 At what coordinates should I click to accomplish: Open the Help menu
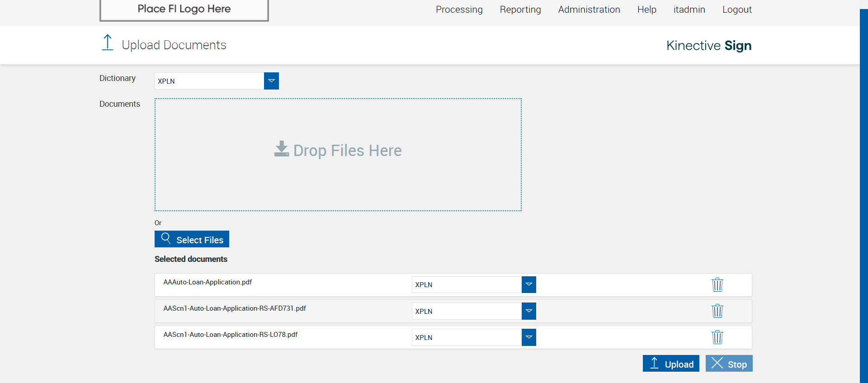(646, 9)
